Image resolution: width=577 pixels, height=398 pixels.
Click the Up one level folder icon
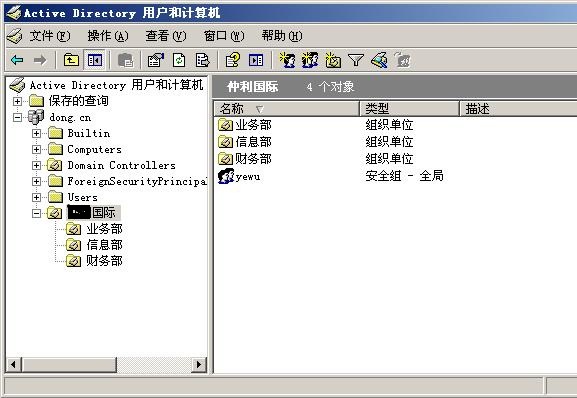point(71,60)
